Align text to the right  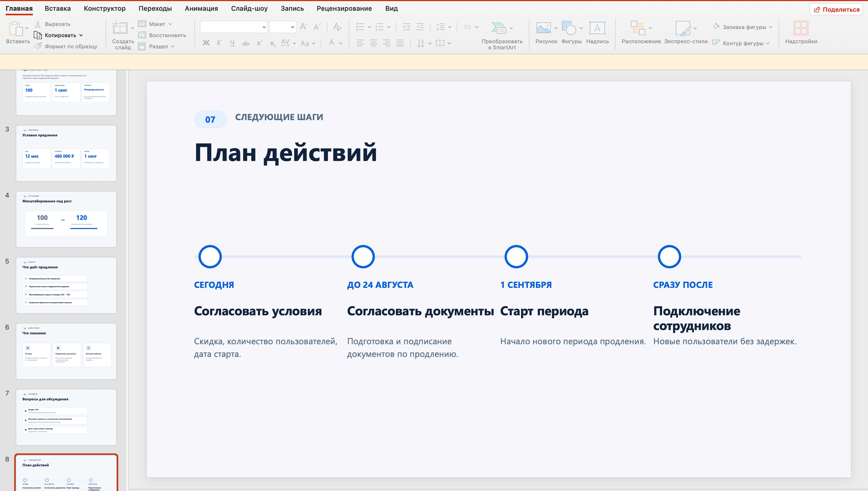tap(387, 43)
